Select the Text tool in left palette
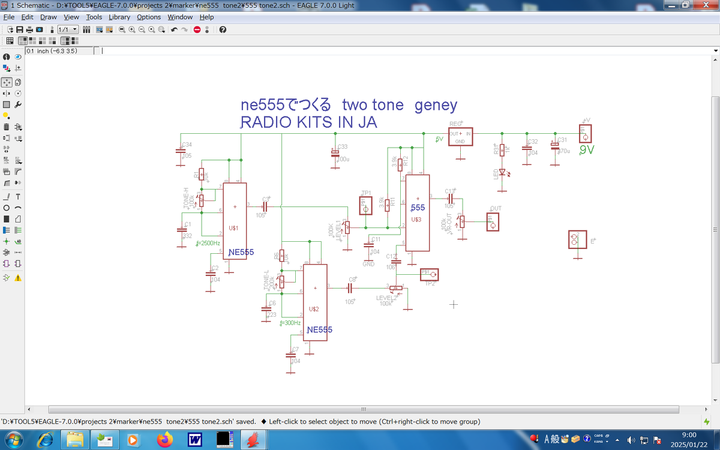The image size is (720, 450). (x=18, y=197)
